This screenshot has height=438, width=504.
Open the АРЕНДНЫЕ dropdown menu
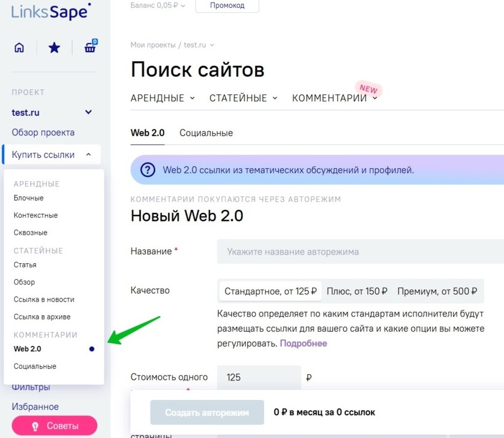coord(162,98)
